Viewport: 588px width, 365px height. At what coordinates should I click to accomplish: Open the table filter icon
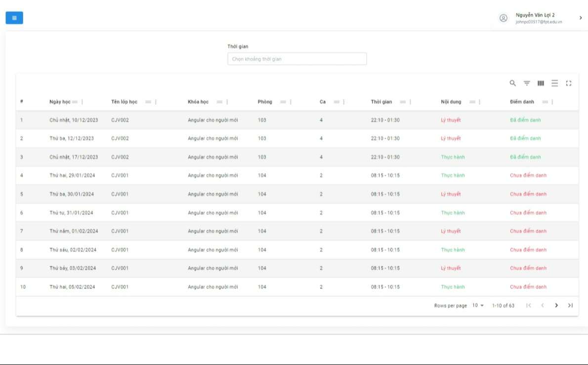click(527, 83)
